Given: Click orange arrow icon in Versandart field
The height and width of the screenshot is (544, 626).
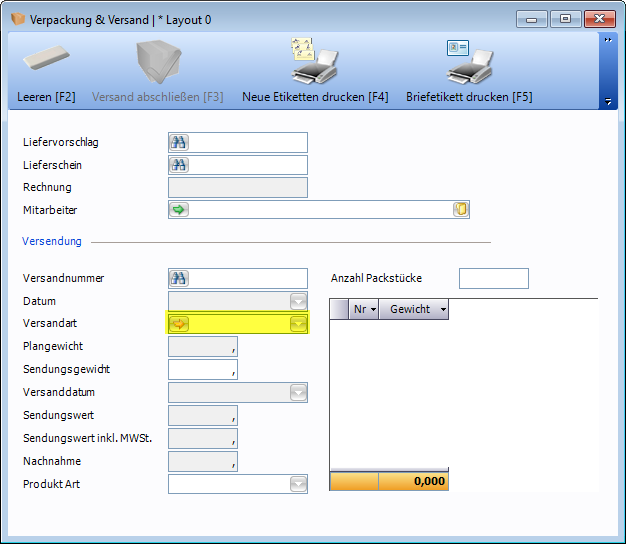Looking at the screenshot, I should point(179,324).
